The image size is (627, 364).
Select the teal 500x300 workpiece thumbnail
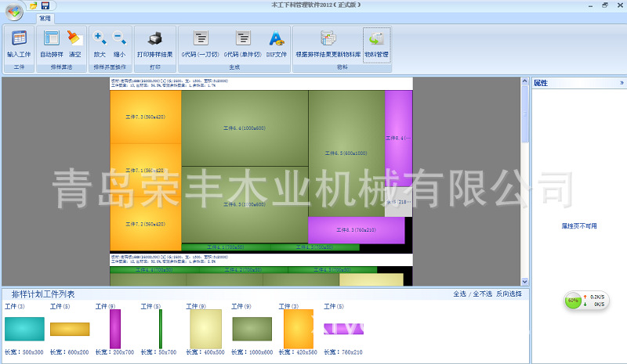point(24,329)
